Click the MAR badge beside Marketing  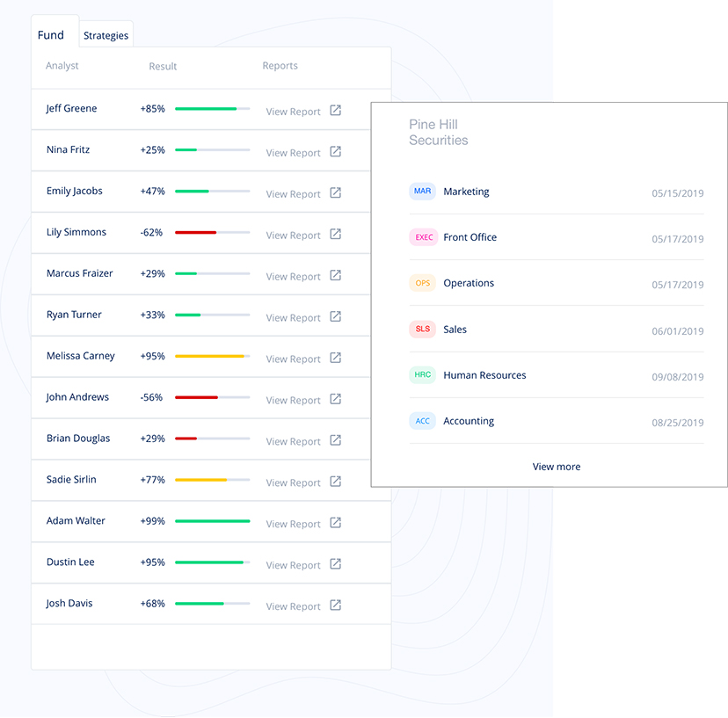coord(423,192)
